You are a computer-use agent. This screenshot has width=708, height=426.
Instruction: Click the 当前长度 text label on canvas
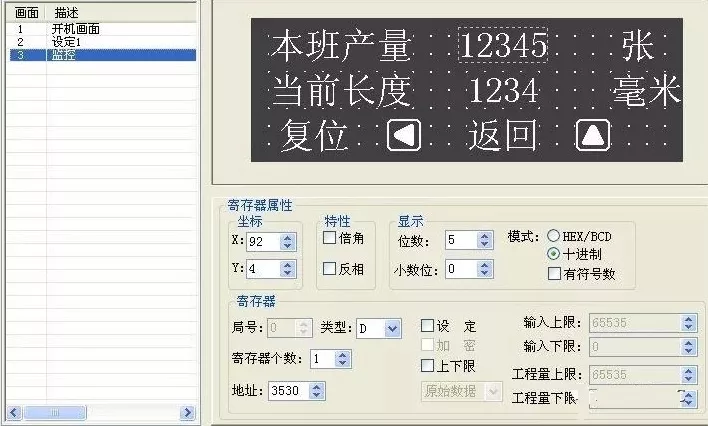coord(342,91)
